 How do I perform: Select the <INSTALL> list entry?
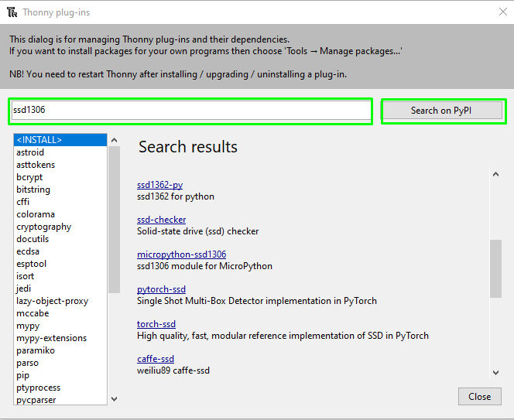(60, 140)
